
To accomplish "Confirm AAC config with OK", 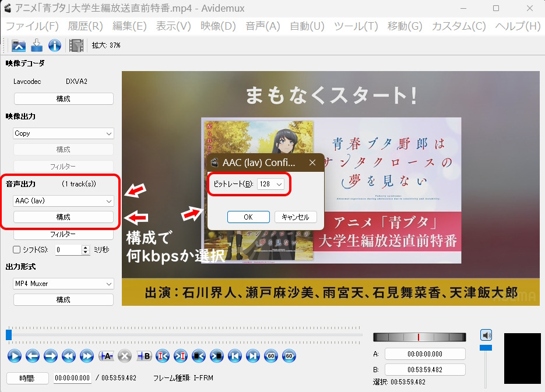I will (248, 217).
